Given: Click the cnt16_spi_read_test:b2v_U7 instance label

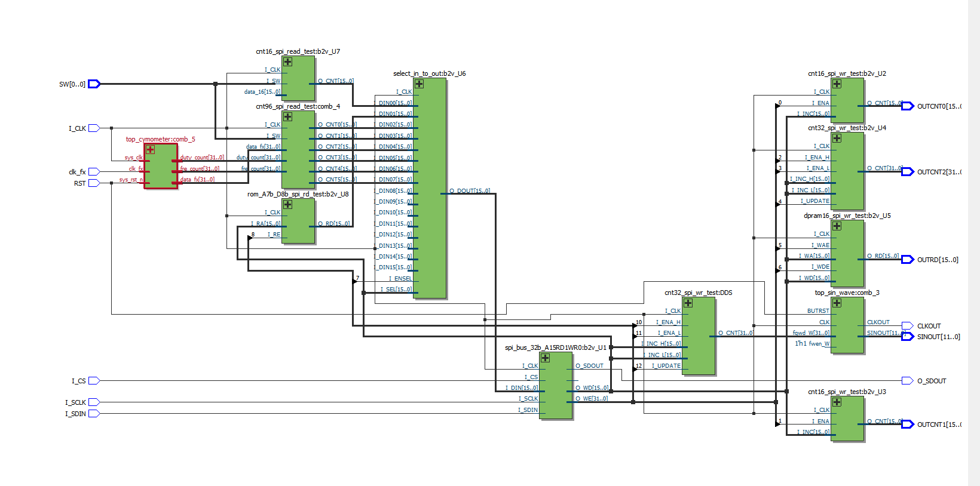Looking at the screenshot, I should (x=298, y=51).
